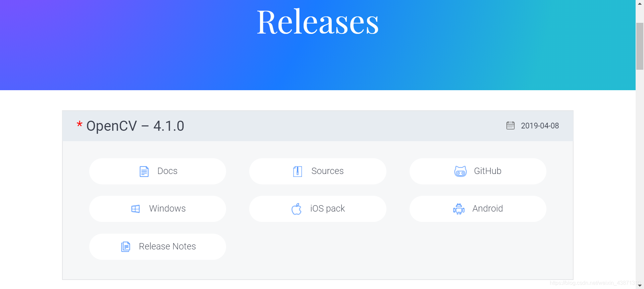Click the Docs document icon
Screen dimensions: 644x289
pos(144,171)
